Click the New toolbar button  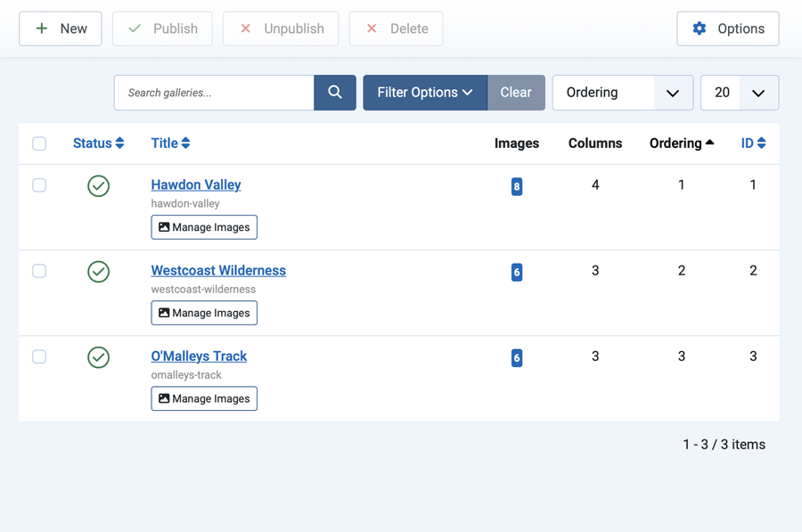point(61,29)
